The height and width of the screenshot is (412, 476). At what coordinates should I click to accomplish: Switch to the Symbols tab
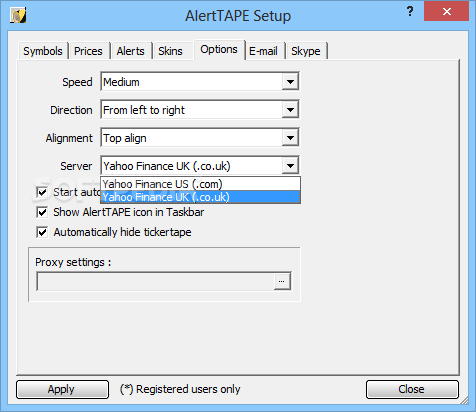[x=43, y=51]
